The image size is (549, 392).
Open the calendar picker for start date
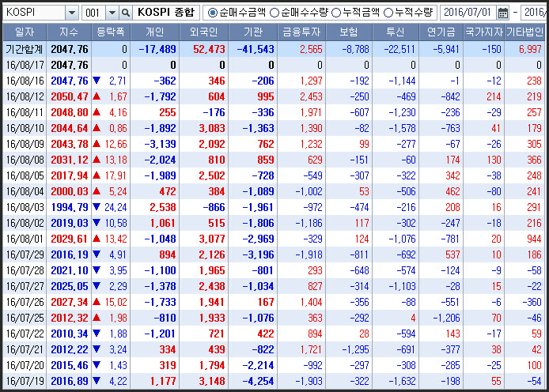[x=503, y=13]
